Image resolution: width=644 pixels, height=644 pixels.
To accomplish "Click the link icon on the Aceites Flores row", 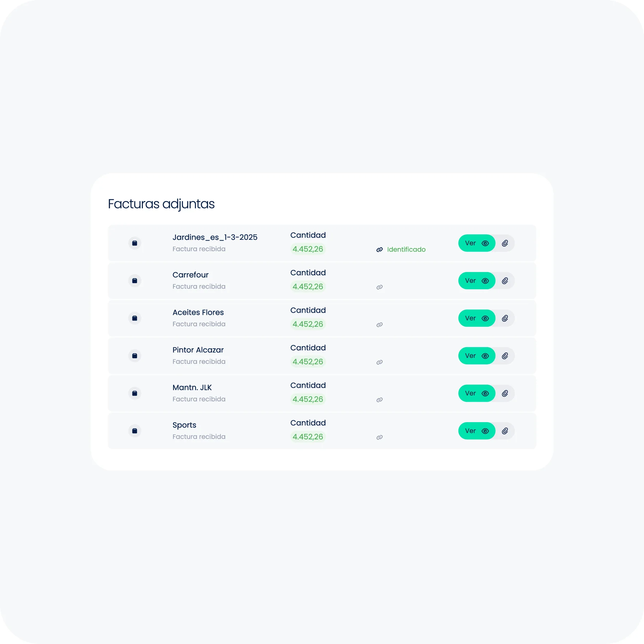I will point(379,324).
